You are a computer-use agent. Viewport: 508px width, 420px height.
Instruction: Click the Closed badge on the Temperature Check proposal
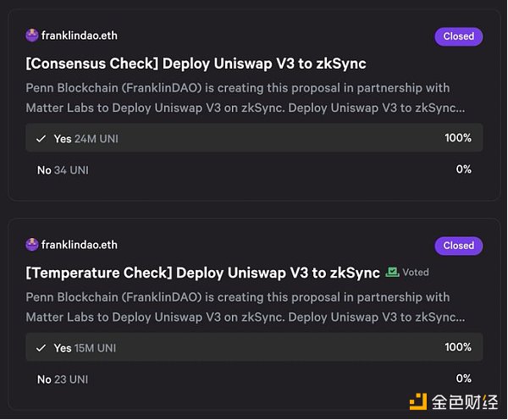(458, 246)
